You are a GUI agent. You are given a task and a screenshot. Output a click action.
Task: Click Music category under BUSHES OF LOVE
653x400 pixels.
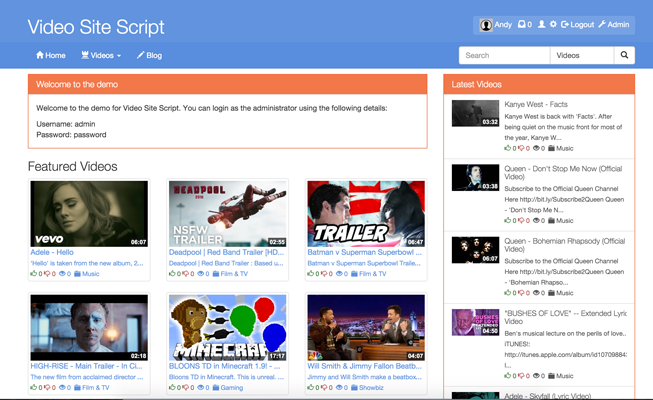pyautogui.click(x=561, y=376)
